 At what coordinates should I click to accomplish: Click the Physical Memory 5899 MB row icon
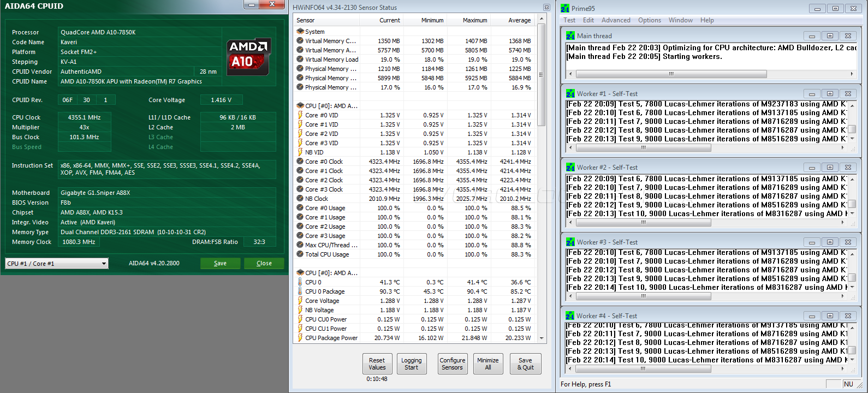pos(300,78)
